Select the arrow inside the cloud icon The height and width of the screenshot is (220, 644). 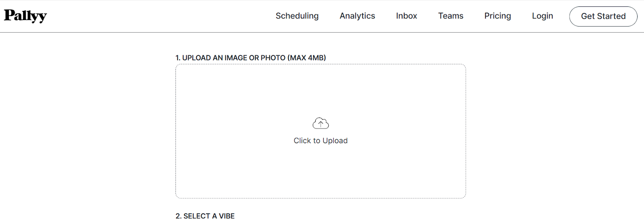pyautogui.click(x=321, y=124)
